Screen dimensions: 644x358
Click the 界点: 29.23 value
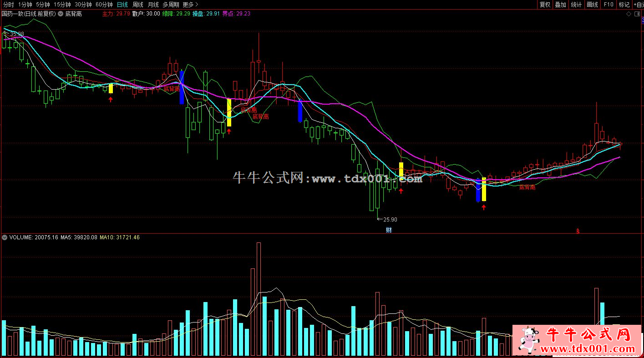tap(236, 14)
